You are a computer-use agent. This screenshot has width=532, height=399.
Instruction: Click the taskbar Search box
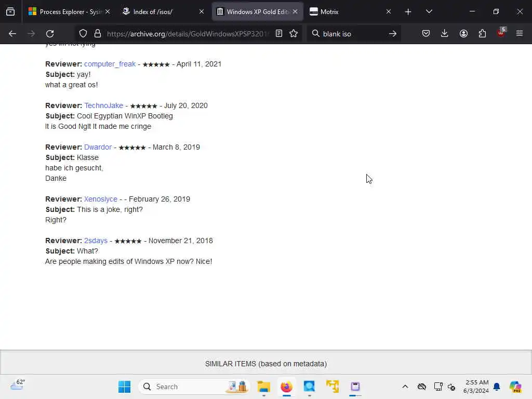(x=194, y=387)
